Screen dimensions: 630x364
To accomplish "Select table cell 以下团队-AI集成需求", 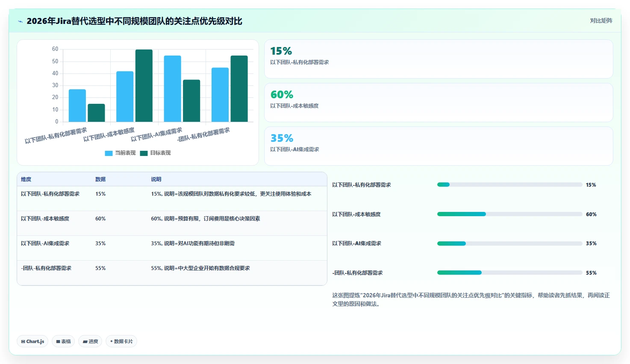I will (45, 244).
